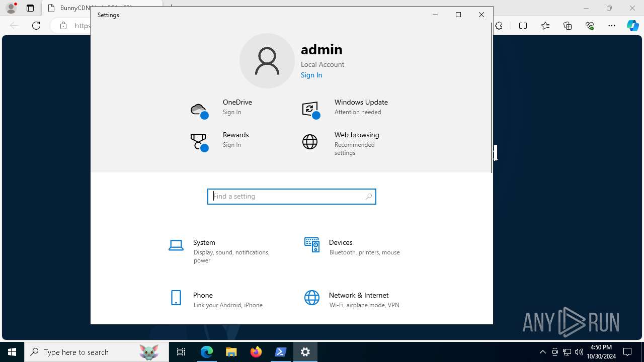Open the Windows Update sync icon

pos(311,110)
